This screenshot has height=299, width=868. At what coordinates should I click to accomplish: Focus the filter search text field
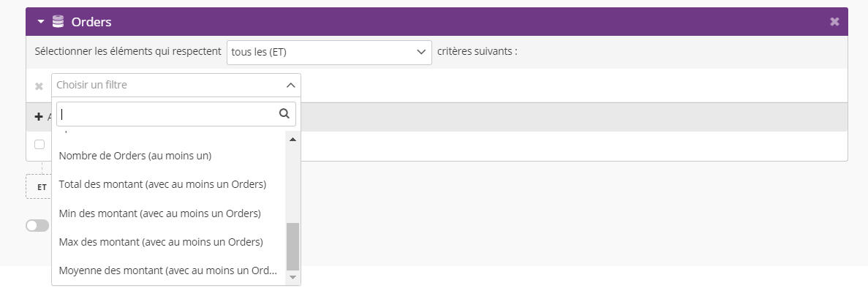[167, 114]
